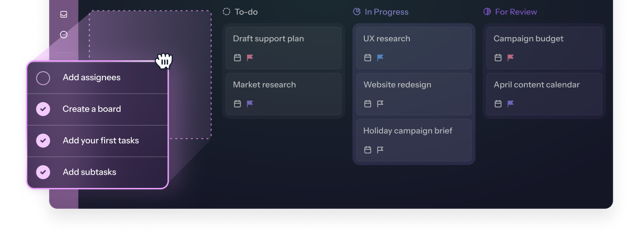Select the To-do column header
The height and width of the screenshot is (231, 644).
pos(240,12)
